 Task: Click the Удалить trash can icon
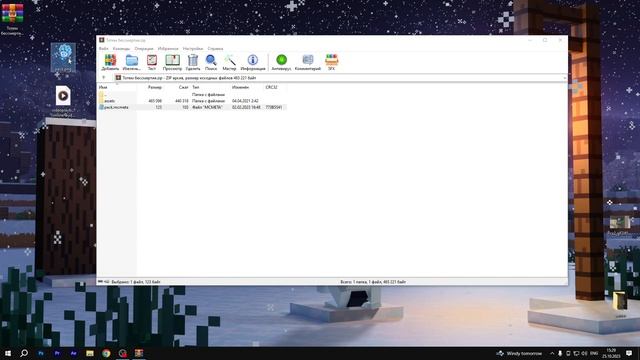point(193,62)
